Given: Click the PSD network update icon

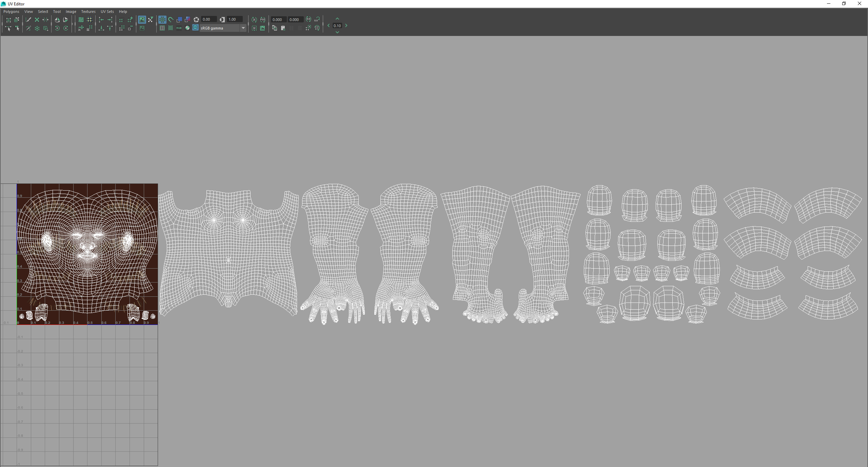Looking at the screenshot, I should pyautogui.click(x=263, y=20).
